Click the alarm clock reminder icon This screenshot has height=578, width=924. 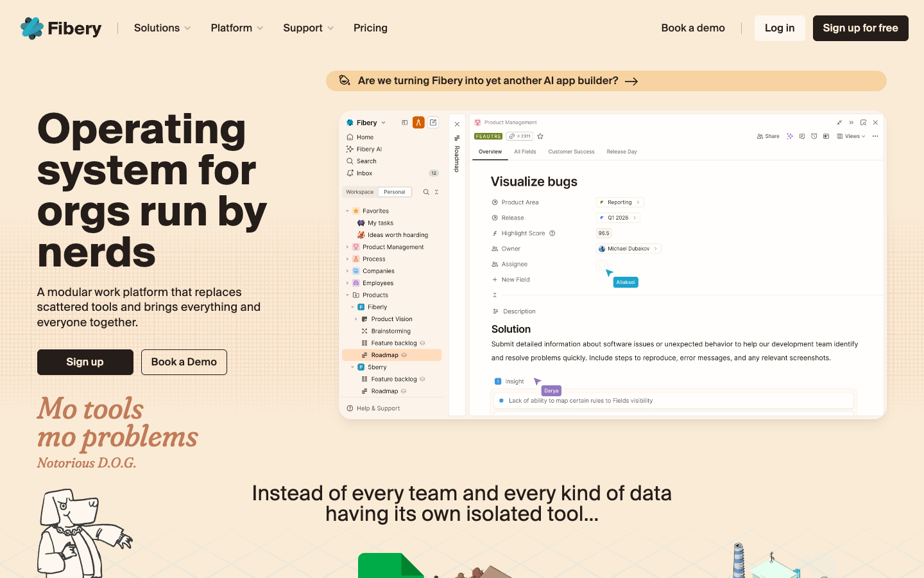click(814, 136)
